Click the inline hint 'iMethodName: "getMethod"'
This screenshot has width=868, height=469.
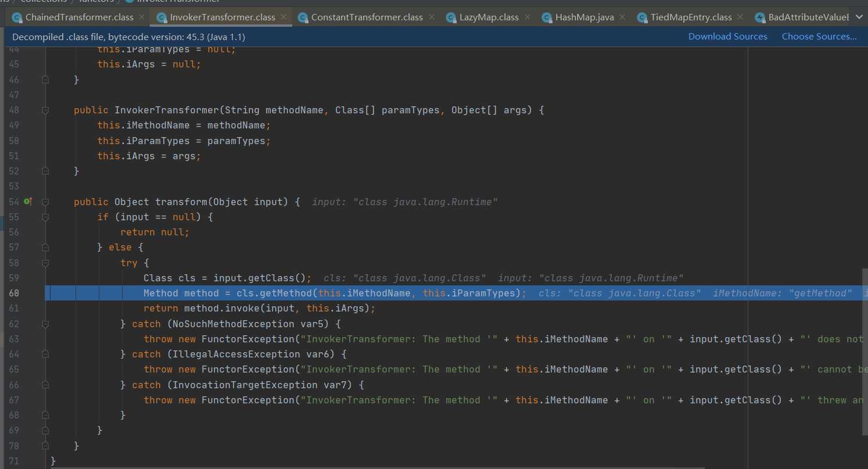point(782,293)
